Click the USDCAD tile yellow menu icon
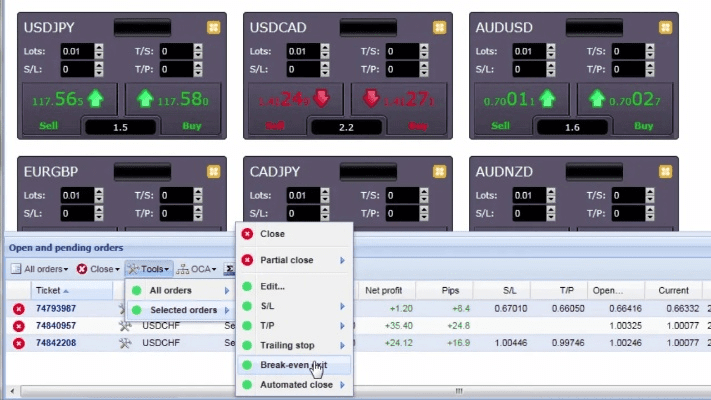The image size is (711, 400). [x=439, y=27]
